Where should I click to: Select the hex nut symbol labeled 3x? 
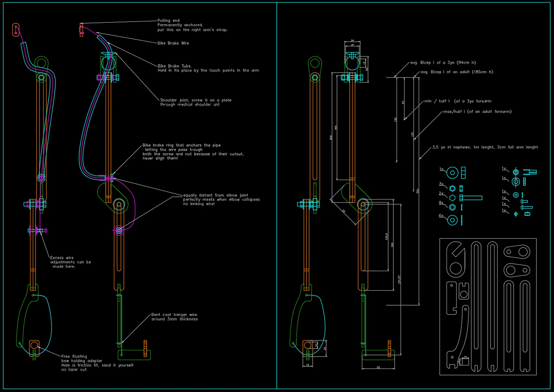452,188
